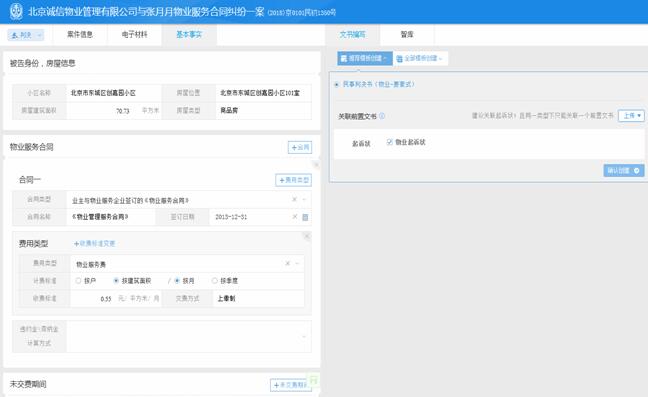Click the 物业服务合同 section heading
Image resolution: width=648 pixels, height=397 pixels.
click(31, 147)
